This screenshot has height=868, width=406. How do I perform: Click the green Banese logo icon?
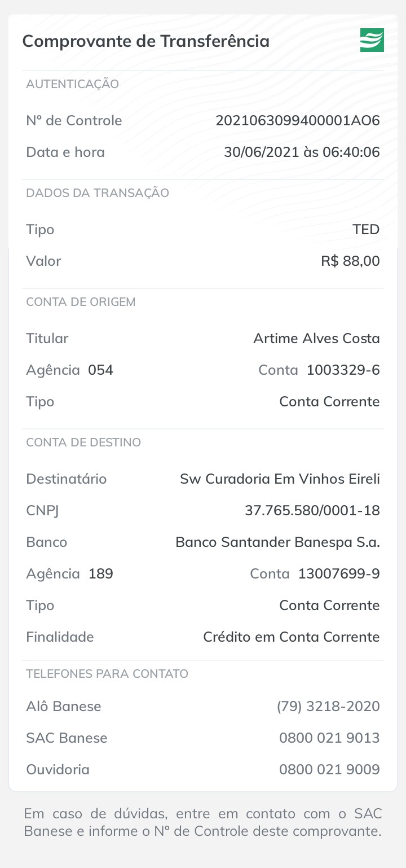coord(372,40)
